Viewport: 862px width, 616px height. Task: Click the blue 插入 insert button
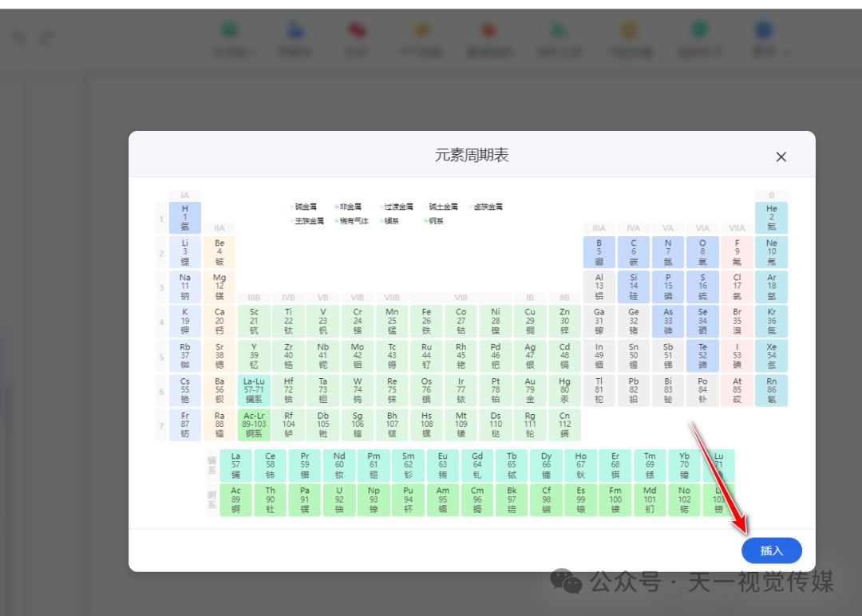[771, 551]
